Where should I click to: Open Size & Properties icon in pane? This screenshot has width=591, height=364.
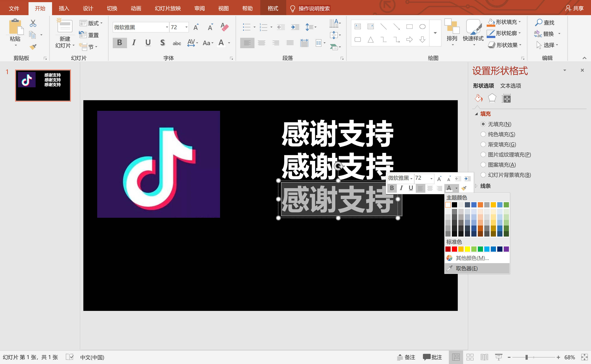click(507, 99)
